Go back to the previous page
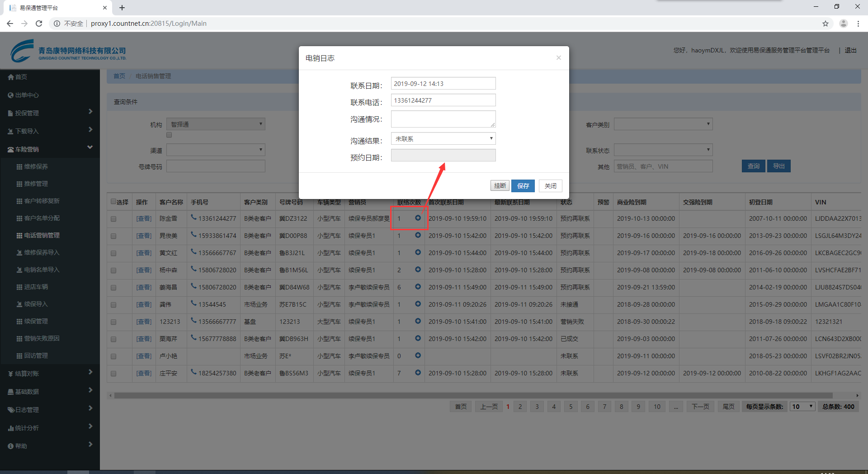 tap(10, 24)
